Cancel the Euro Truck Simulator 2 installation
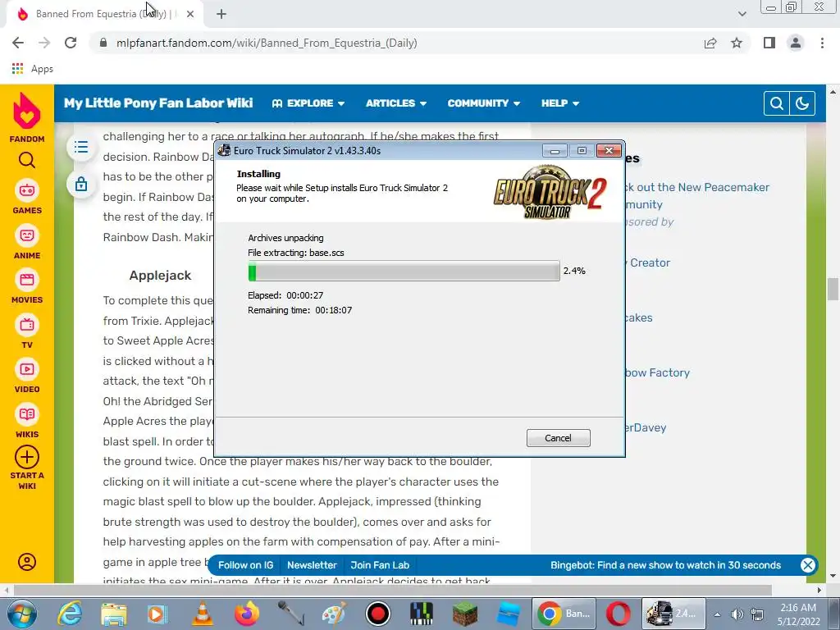The image size is (840, 630). pos(558,438)
